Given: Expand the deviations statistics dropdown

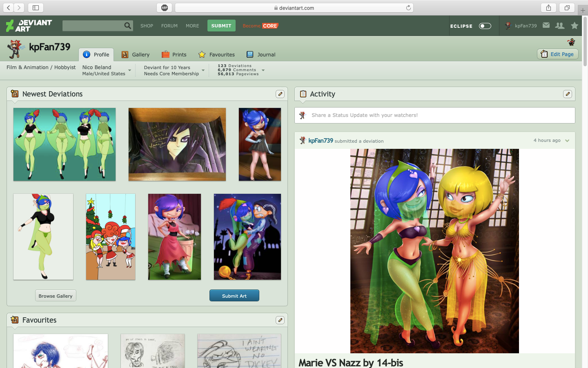Looking at the screenshot, I should 263,70.
